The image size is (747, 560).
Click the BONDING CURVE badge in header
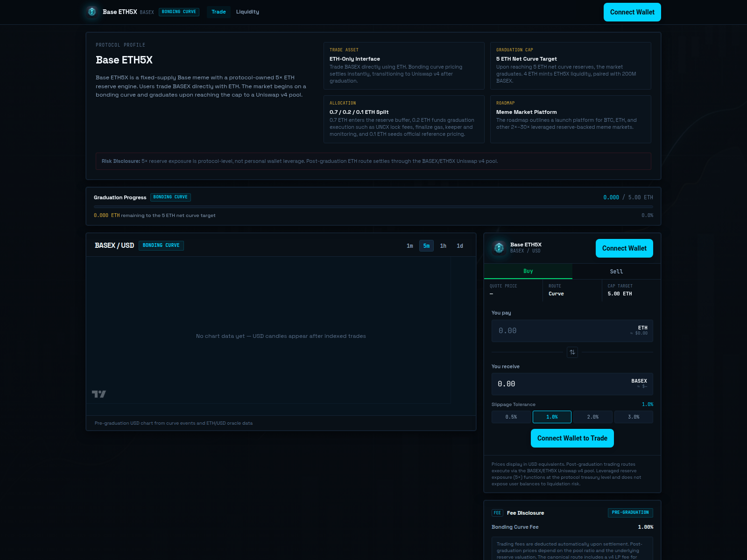click(x=179, y=12)
